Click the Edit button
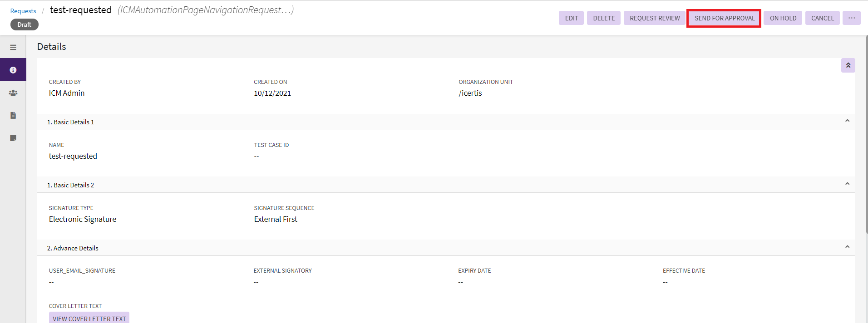This screenshot has height=323, width=868. 571,18
